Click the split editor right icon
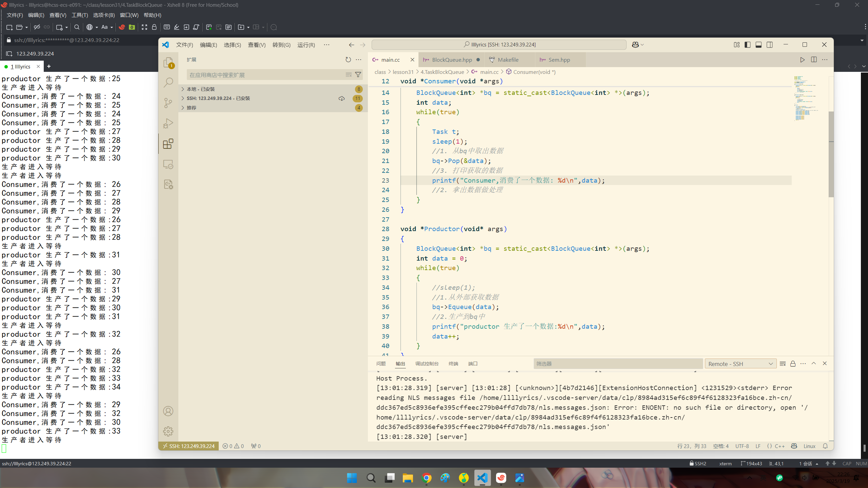Image resolution: width=868 pixels, height=488 pixels. coord(814,60)
